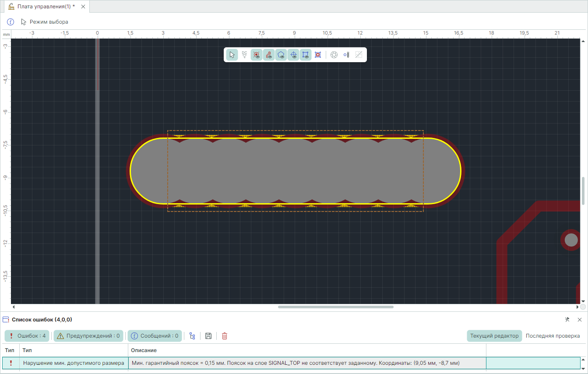Toggle track visibility eye icon
The width and height of the screenshot is (588, 374).
click(x=269, y=55)
